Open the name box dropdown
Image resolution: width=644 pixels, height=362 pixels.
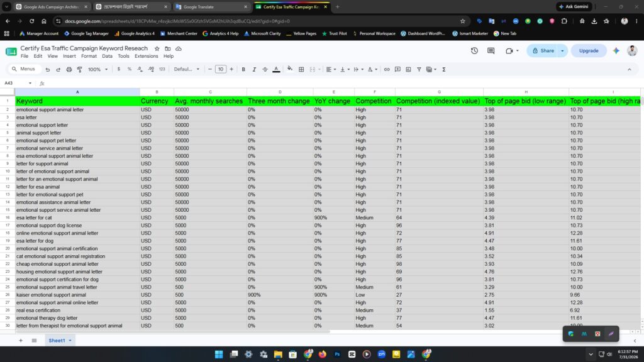pos(30,84)
